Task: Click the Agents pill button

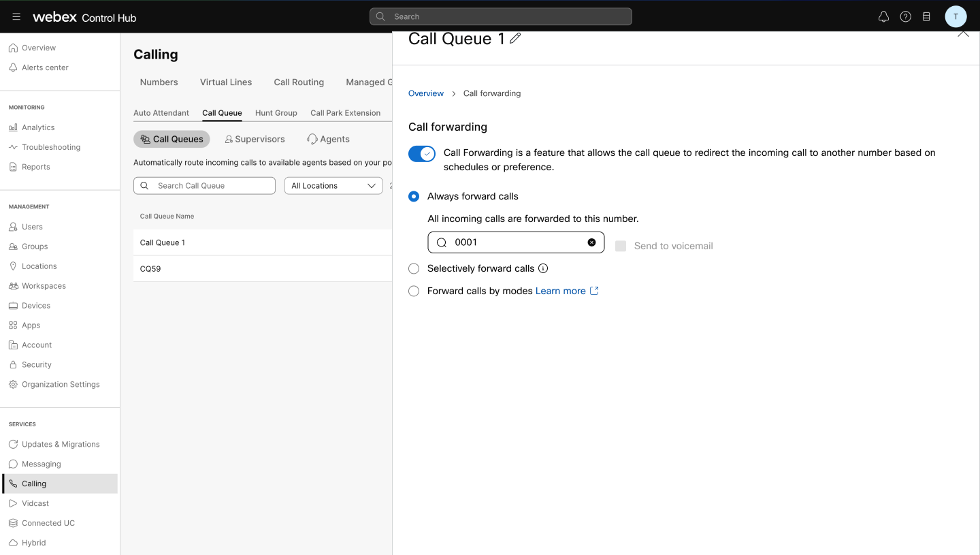Action: click(328, 139)
